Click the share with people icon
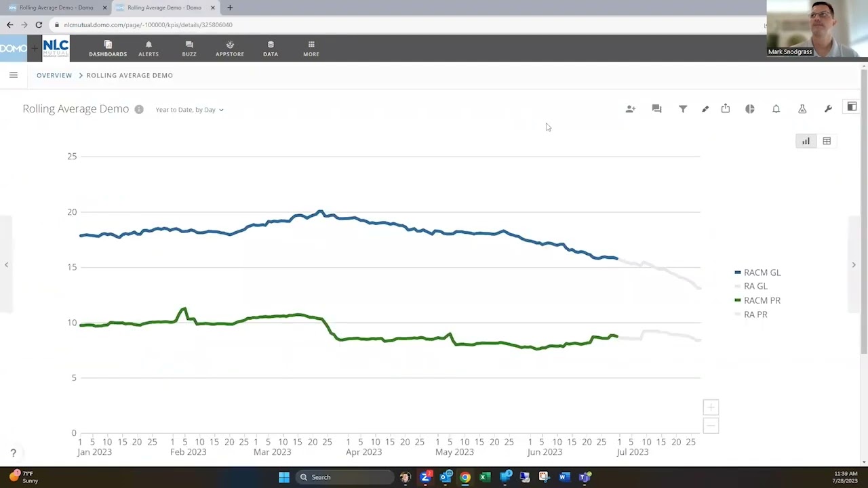The image size is (868, 488). point(631,108)
